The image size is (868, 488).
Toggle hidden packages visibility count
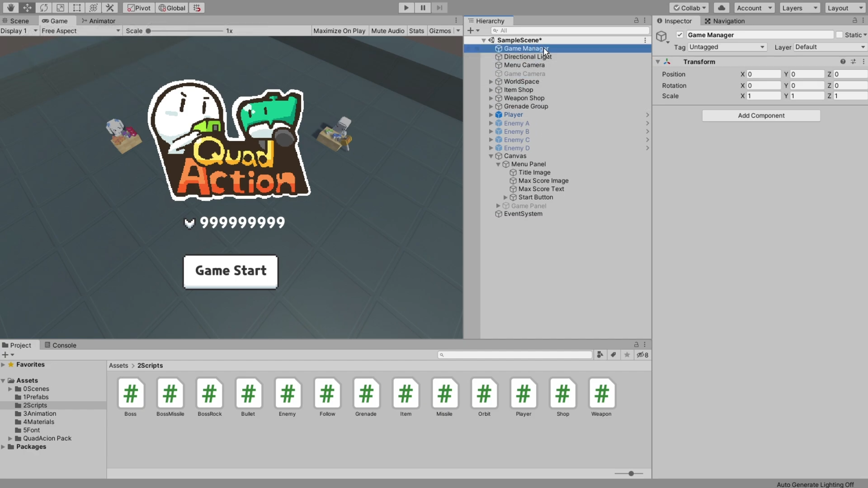[x=642, y=355]
